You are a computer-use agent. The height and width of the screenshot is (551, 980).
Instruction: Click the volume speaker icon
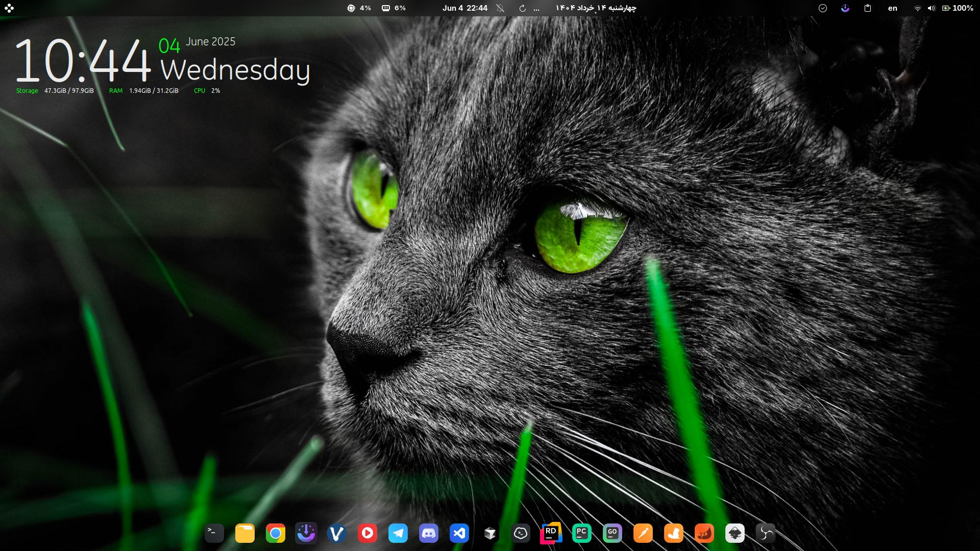tap(932, 8)
